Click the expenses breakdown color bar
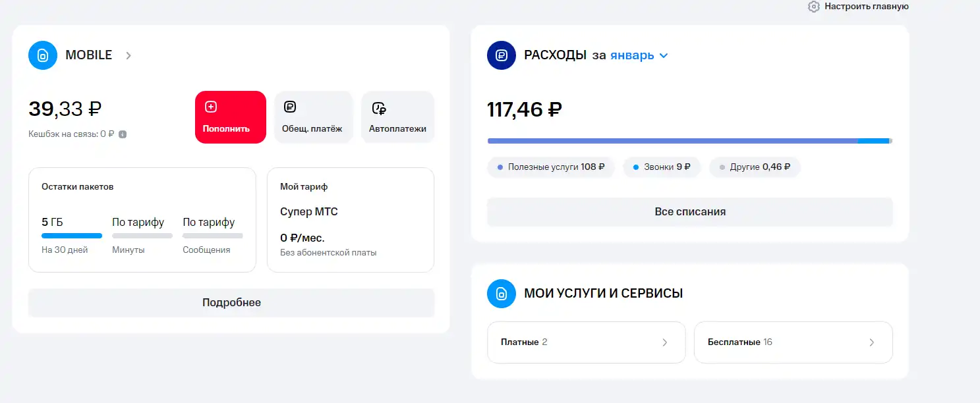The height and width of the screenshot is (403, 980). [x=690, y=141]
